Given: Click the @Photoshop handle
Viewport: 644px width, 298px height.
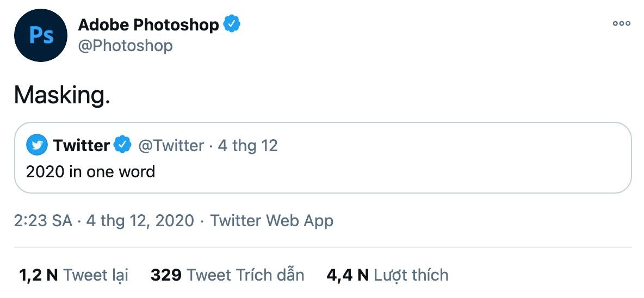Looking at the screenshot, I should 126,46.
